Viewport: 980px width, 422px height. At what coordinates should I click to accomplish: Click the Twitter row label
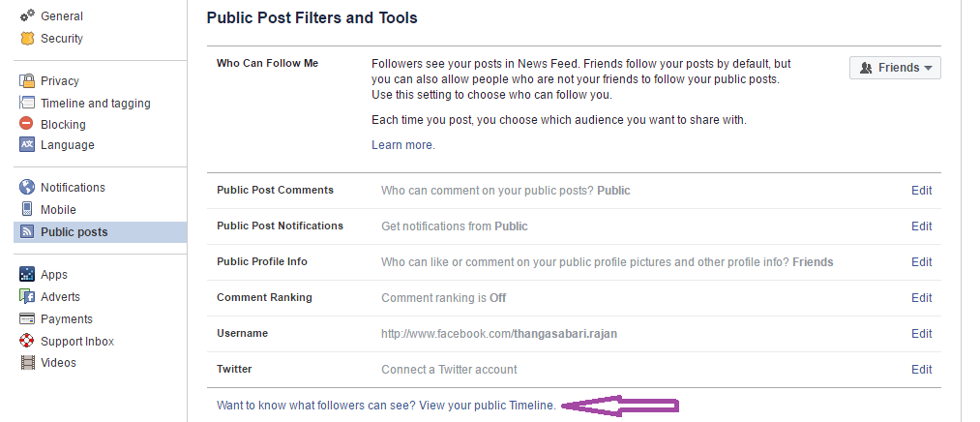tap(234, 369)
